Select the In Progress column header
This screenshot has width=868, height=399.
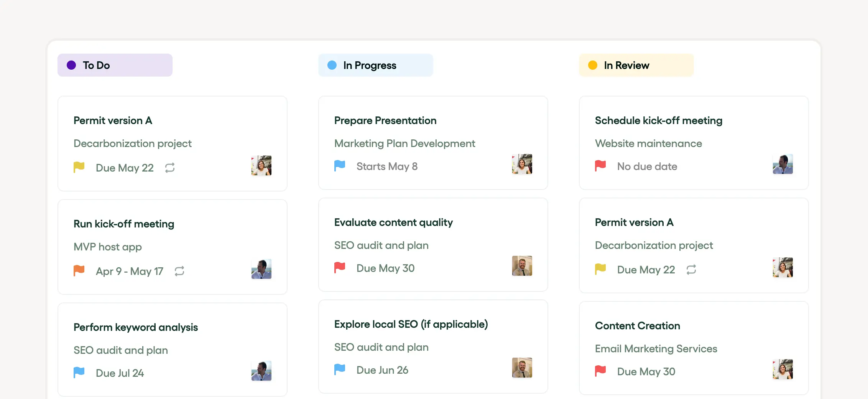click(376, 65)
